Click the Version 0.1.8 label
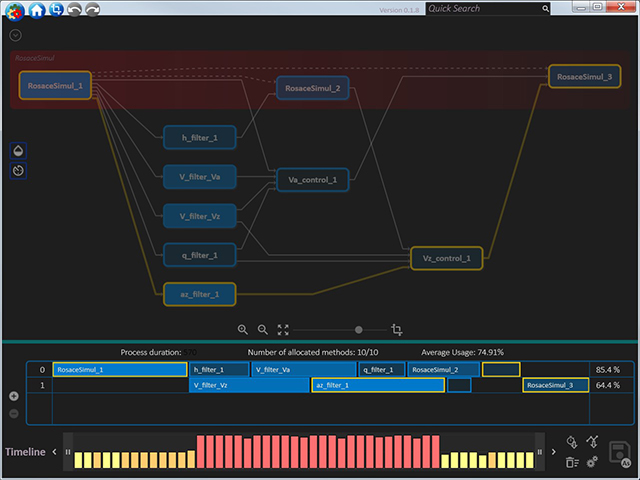Image resolution: width=640 pixels, height=480 pixels. coord(399,10)
